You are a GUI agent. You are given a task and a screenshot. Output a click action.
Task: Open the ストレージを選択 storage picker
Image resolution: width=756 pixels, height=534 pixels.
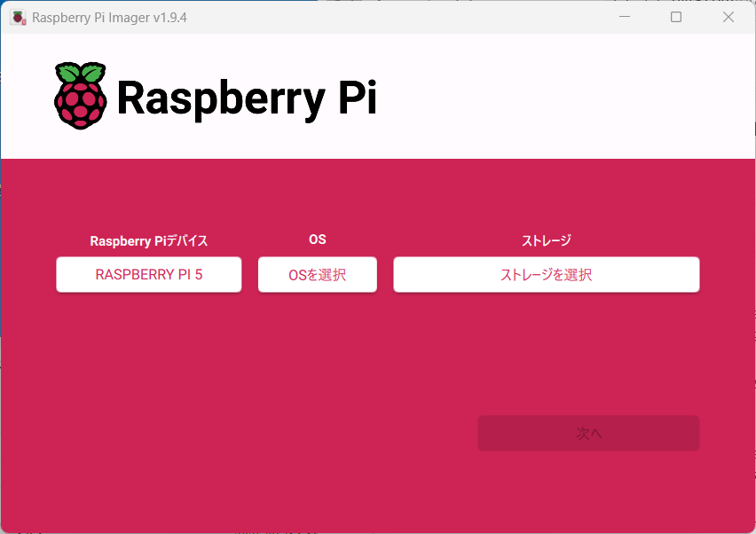[547, 274]
